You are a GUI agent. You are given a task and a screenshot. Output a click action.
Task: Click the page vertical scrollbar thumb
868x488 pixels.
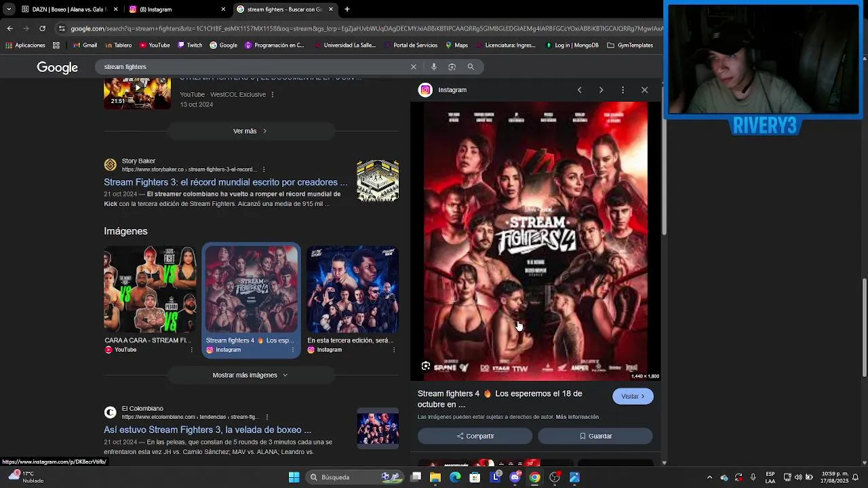[x=866, y=327]
